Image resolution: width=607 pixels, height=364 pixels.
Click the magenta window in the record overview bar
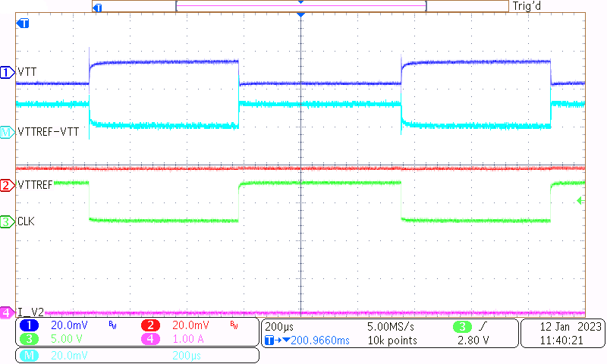coord(300,6)
